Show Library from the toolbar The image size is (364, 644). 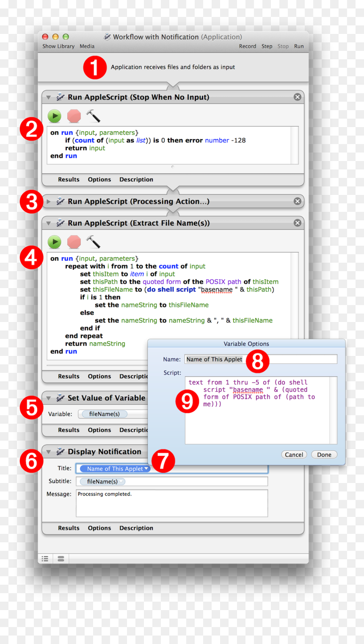tap(58, 46)
